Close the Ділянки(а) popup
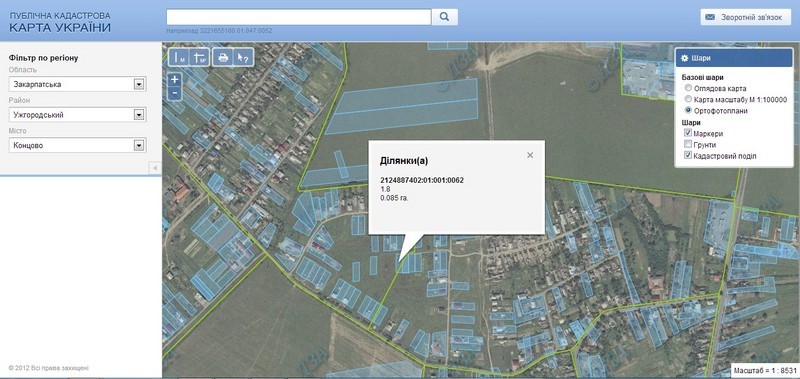The width and height of the screenshot is (800, 379). click(x=530, y=155)
